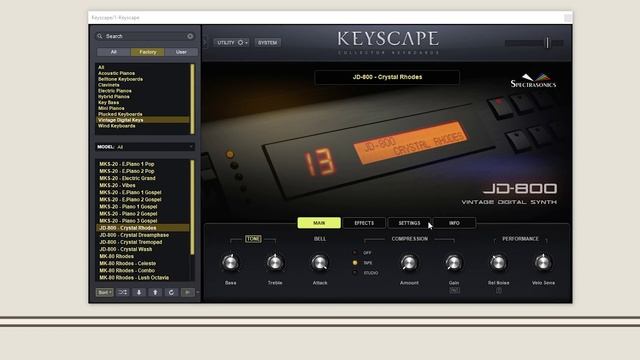Collapse the browser with the side arrow
This screenshot has width=640, height=360.
(205, 42)
